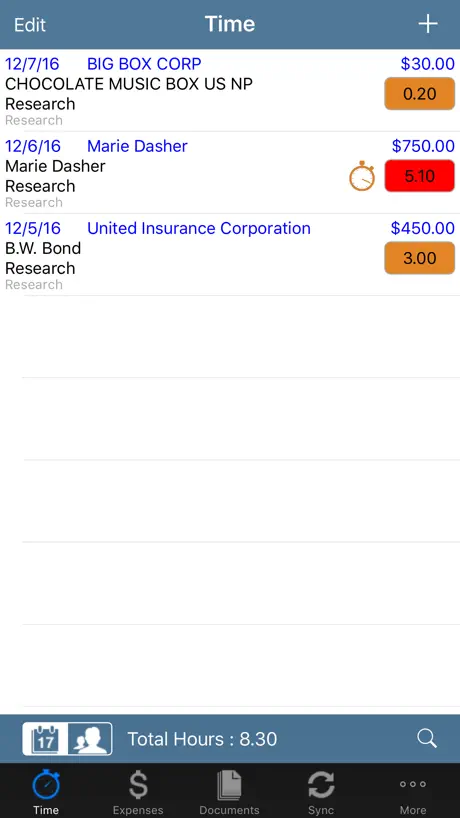Tap the orange 3.00 hours badge
Image resolution: width=460 pixels, height=818 pixels.
coord(419,258)
